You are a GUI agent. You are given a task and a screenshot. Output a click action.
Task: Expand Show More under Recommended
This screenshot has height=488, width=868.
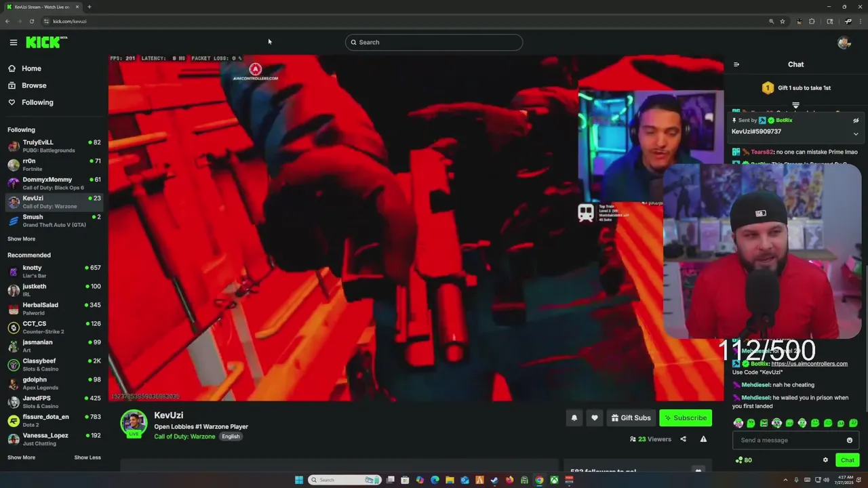tap(21, 457)
